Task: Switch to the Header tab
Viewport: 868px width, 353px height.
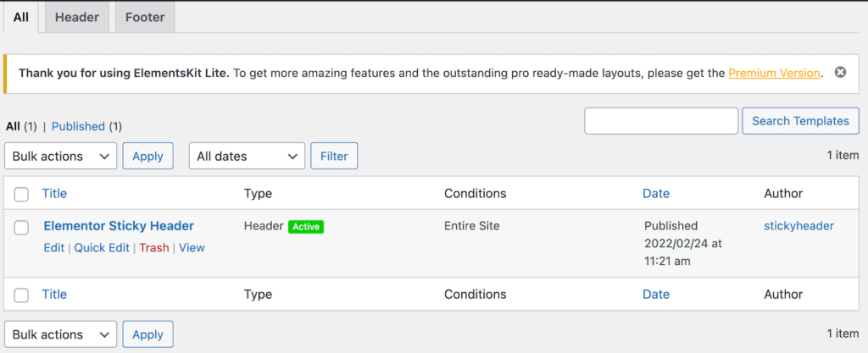Action: (77, 17)
